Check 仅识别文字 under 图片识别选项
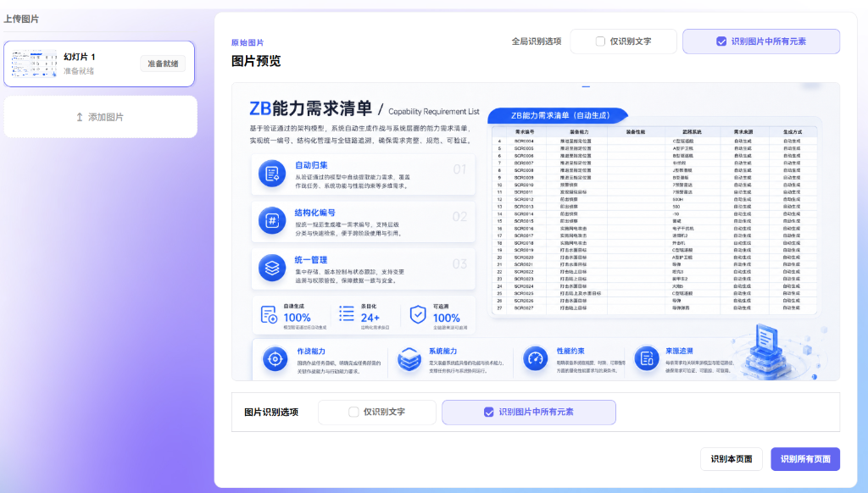 353,413
